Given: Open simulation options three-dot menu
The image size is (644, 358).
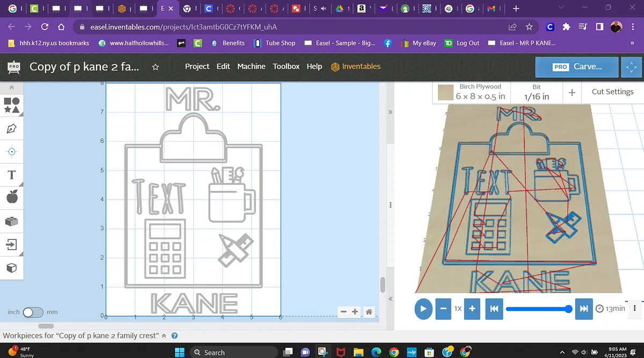Looking at the screenshot, I should click(635, 309).
